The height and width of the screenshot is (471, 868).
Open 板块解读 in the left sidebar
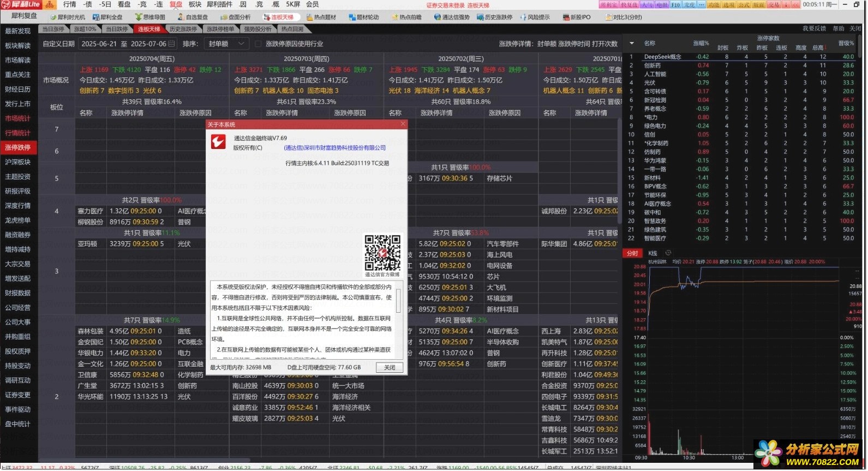click(x=18, y=46)
